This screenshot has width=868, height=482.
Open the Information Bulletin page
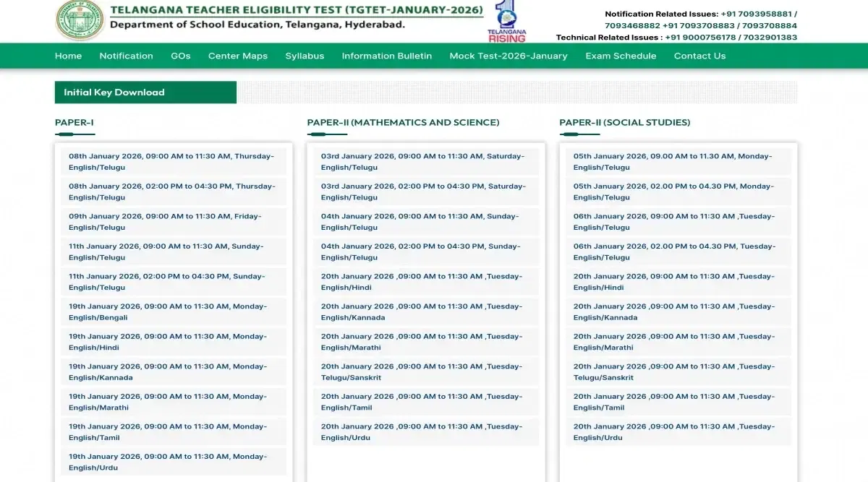386,56
